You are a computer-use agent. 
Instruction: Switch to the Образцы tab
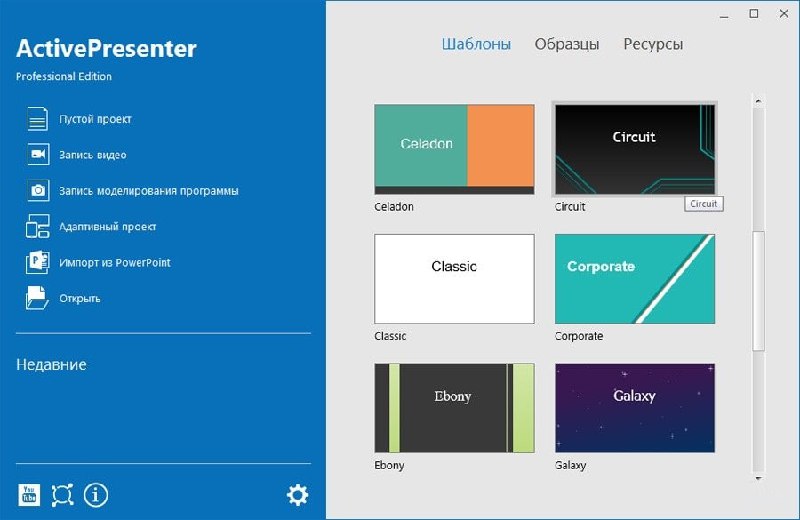566,44
